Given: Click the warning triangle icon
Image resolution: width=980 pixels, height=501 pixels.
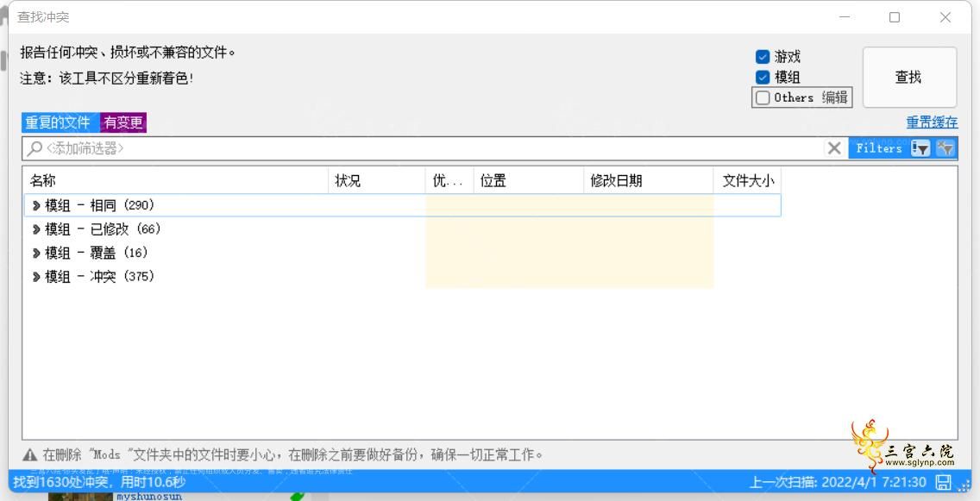Looking at the screenshot, I should [30, 454].
